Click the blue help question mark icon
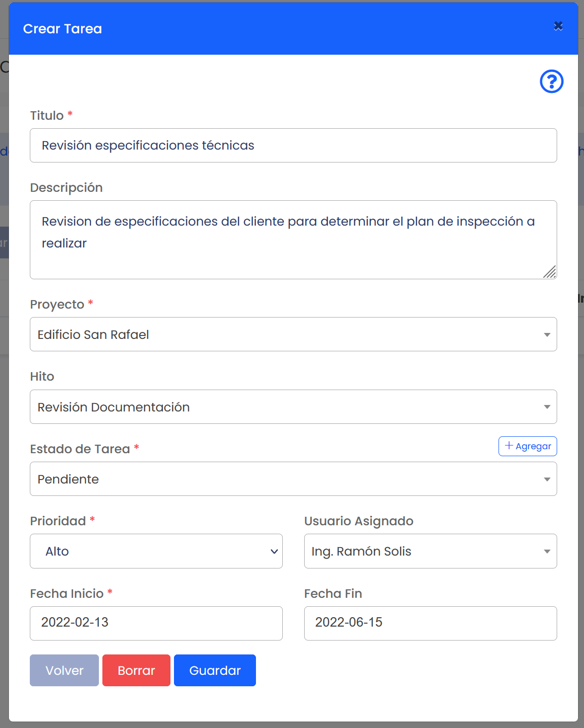Screen dimensions: 584x728 point(551,81)
